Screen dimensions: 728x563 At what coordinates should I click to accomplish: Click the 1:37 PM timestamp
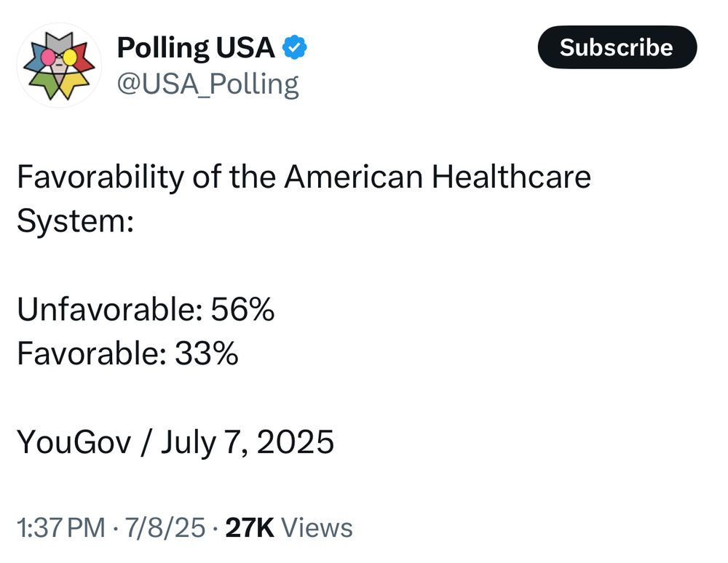click(61, 528)
